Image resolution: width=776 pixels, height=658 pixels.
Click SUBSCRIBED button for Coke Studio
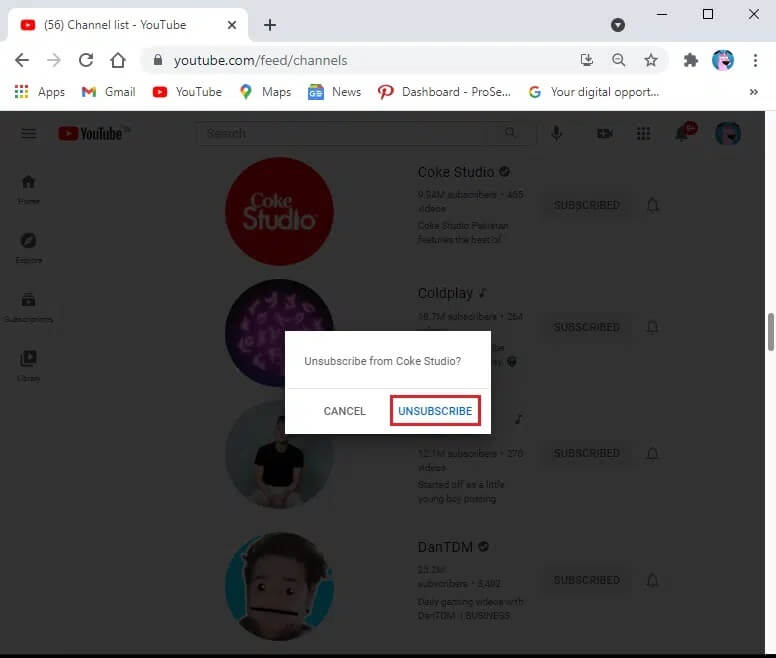click(x=586, y=205)
